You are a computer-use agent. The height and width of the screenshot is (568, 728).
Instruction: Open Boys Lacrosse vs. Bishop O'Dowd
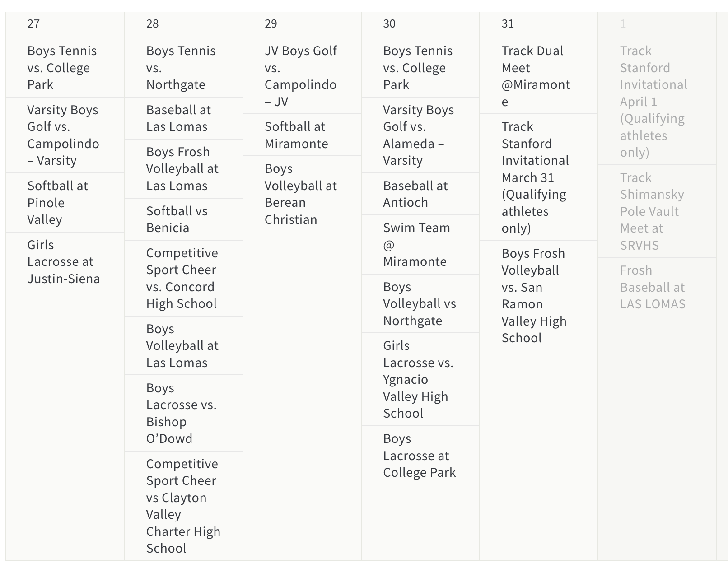181,413
